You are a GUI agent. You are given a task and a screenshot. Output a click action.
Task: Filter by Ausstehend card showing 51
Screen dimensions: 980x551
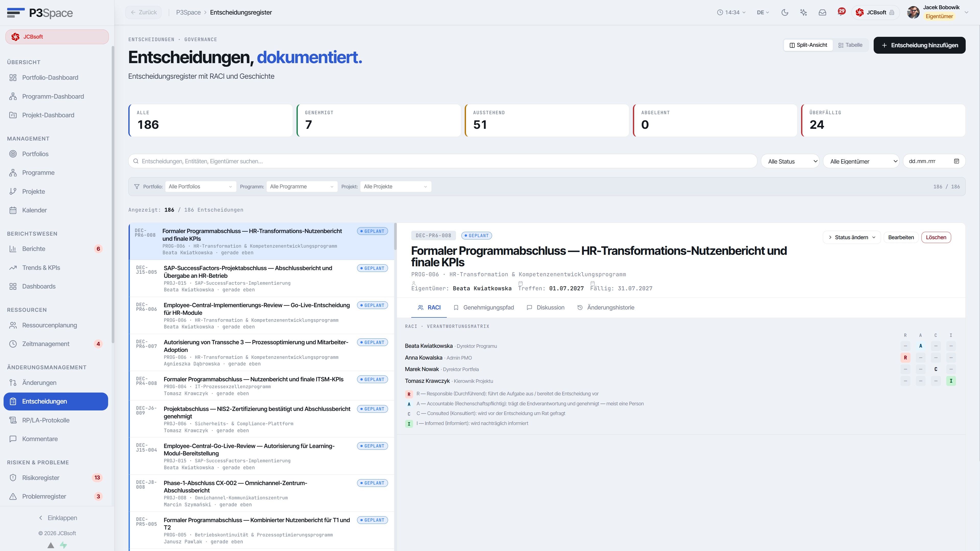pyautogui.click(x=547, y=121)
